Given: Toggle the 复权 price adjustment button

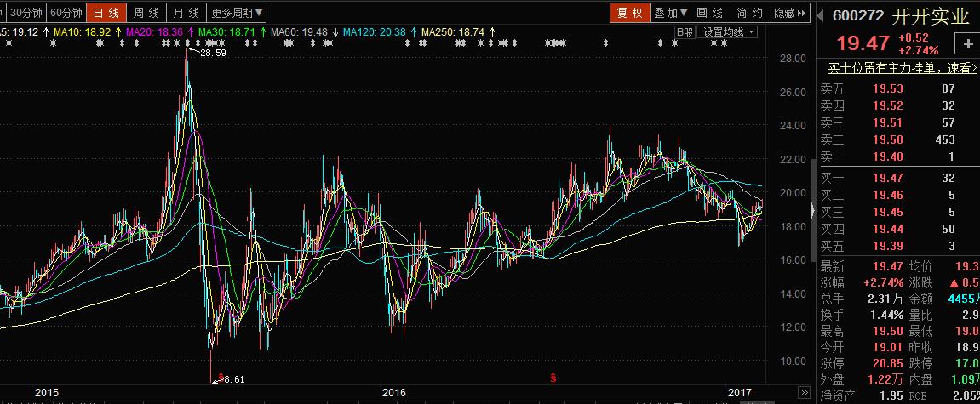Looking at the screenshot, I should tap(630, 13).
